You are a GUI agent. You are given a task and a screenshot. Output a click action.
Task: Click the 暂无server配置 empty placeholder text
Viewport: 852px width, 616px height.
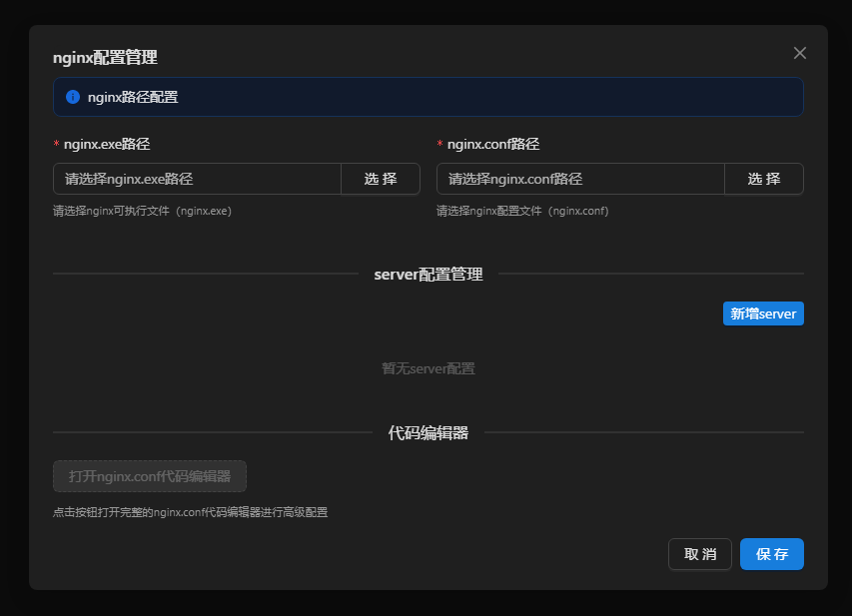coord(428,368)
